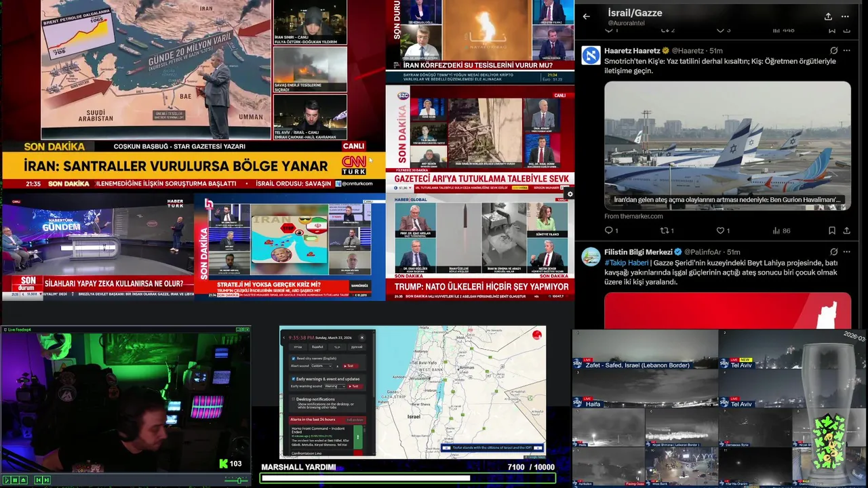Click the MARSHALL YARDIMI progress bar
868x488 pixels.
coord(408,478)
